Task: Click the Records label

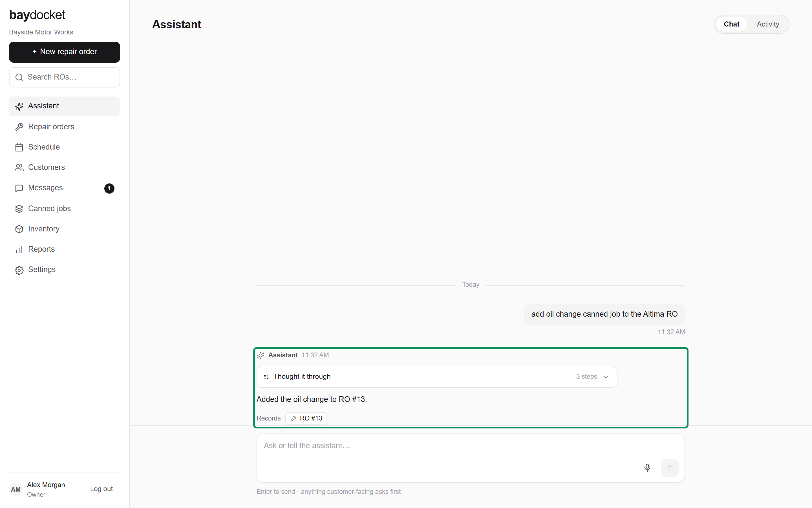Action: pyautogui.click(x=268, y=418)
